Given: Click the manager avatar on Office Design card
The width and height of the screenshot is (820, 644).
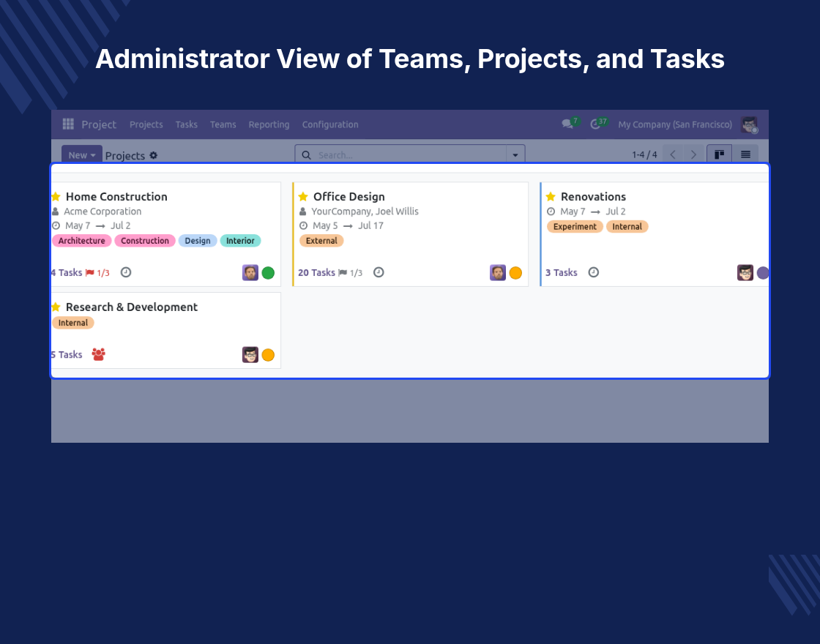Looking at the screenshot, I should click(497, 273).
